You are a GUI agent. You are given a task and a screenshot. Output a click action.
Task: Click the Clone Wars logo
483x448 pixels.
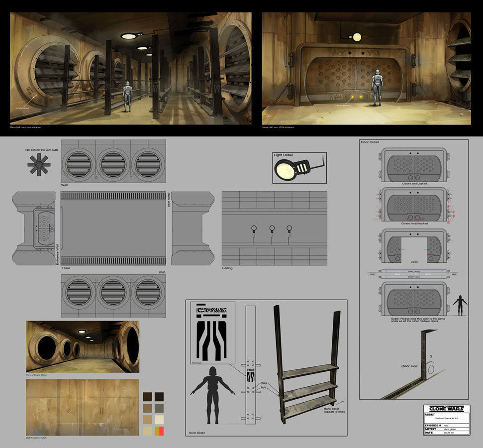[x=446, y=409]
